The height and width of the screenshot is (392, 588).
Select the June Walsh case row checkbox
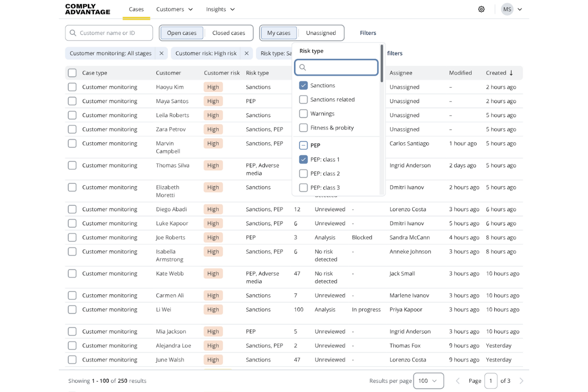[x=72, y=359]
